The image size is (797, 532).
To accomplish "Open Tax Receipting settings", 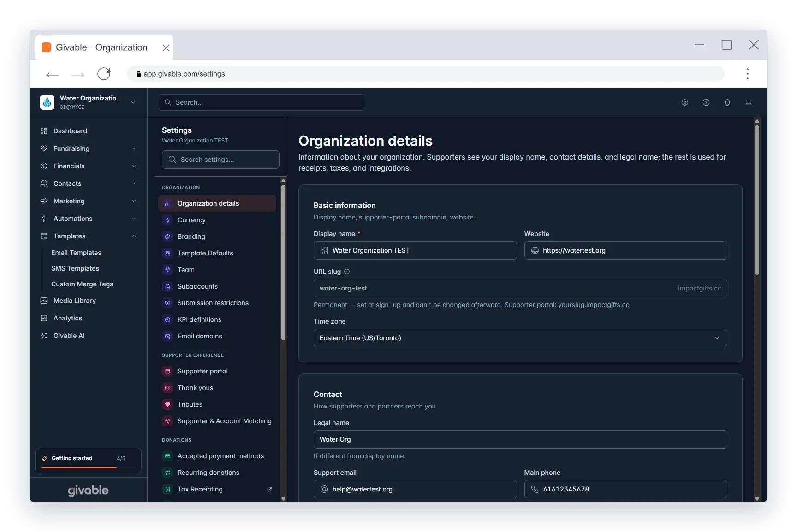I will pyautogui.click(x=217, y=489).
